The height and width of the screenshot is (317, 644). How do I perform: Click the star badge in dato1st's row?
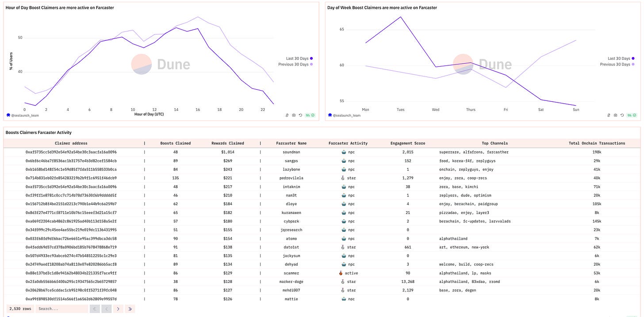[x=349, y=247]
